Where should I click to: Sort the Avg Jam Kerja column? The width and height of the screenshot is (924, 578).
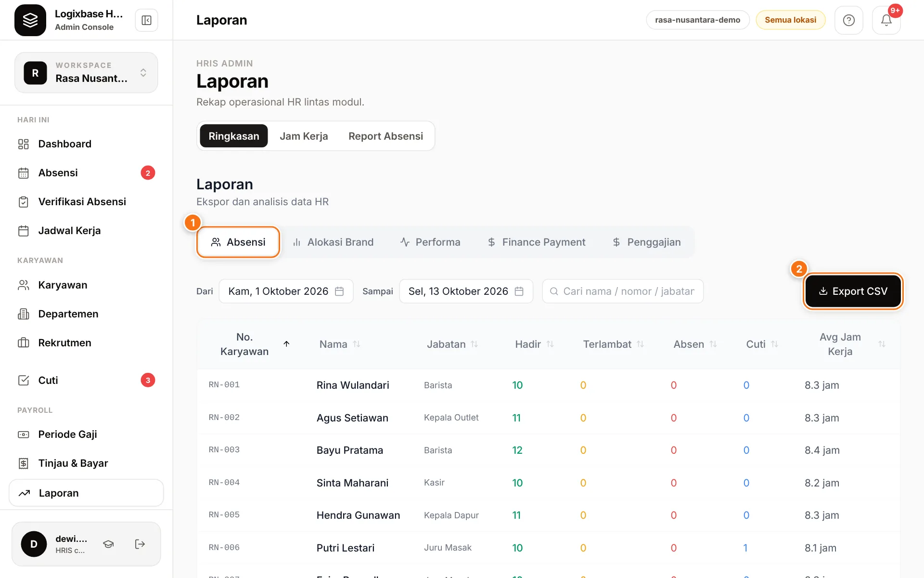(x=882, y=344)
